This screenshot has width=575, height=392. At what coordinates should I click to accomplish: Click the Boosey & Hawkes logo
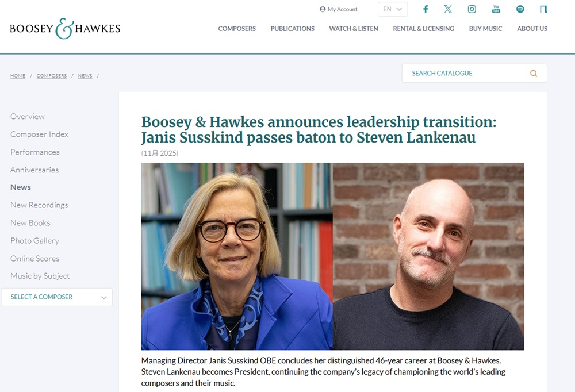[x=65, y=29]
